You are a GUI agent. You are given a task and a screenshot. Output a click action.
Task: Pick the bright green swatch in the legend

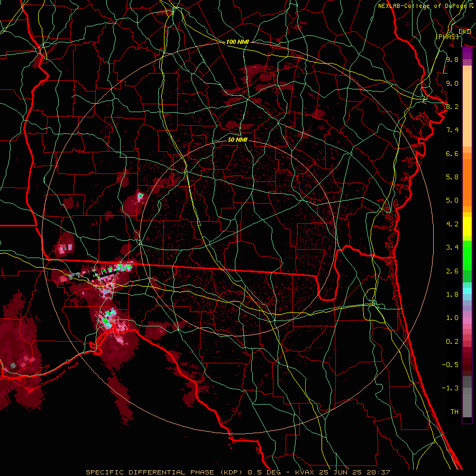467,255
